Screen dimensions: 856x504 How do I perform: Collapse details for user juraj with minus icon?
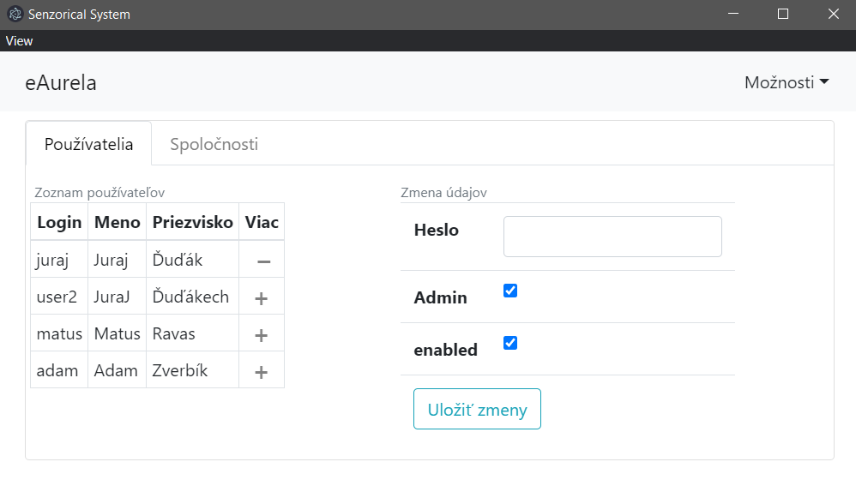coord(263,261)
